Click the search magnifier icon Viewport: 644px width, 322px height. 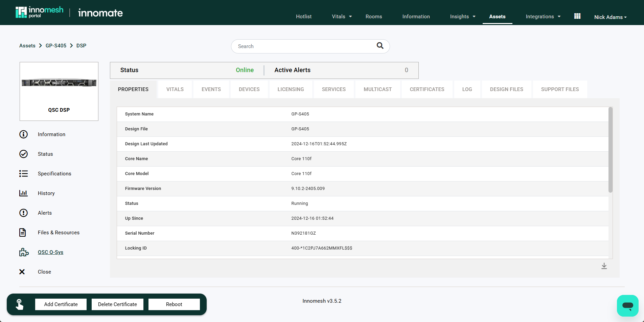[380, 46]
